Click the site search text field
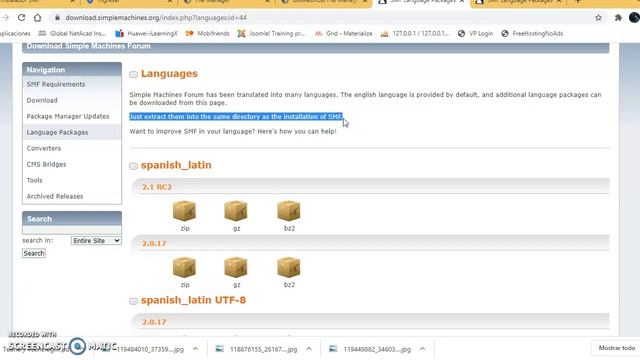The image size is (640, 360). [72, 230]
